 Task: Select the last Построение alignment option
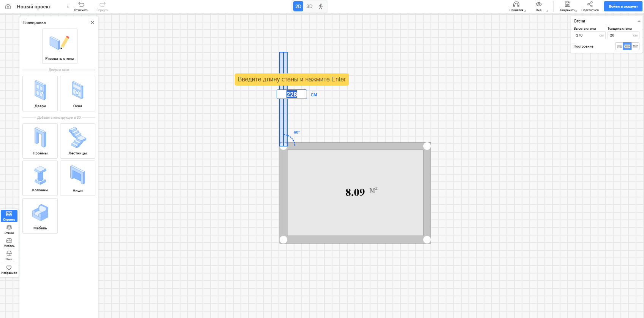pyautogui.click(x=635, y=46)
